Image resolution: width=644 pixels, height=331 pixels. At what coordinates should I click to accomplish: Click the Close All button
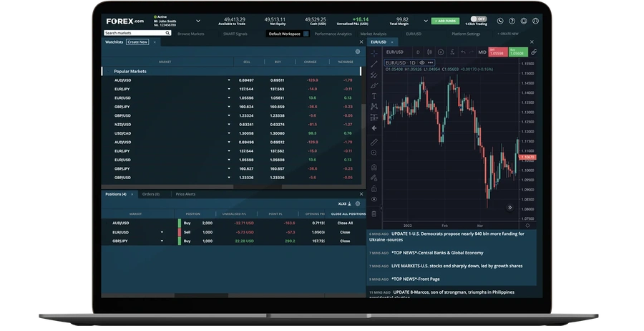click(x=345, y=223)
